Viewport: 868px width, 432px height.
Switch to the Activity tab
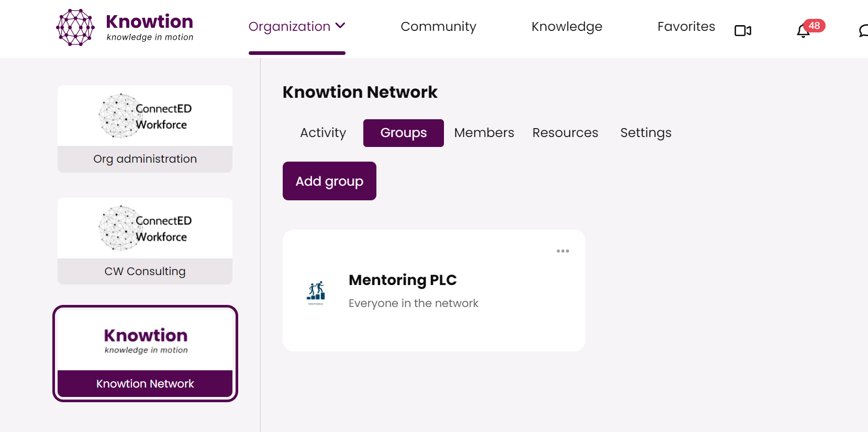click(323, 133)
